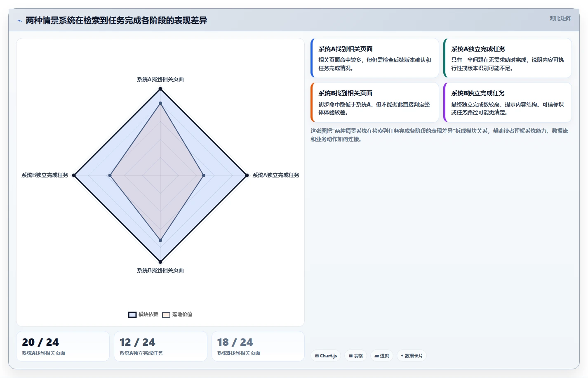
Task: Click the 20 / 24 stat value
Action: pyautogui.click(x=40, y=342)
